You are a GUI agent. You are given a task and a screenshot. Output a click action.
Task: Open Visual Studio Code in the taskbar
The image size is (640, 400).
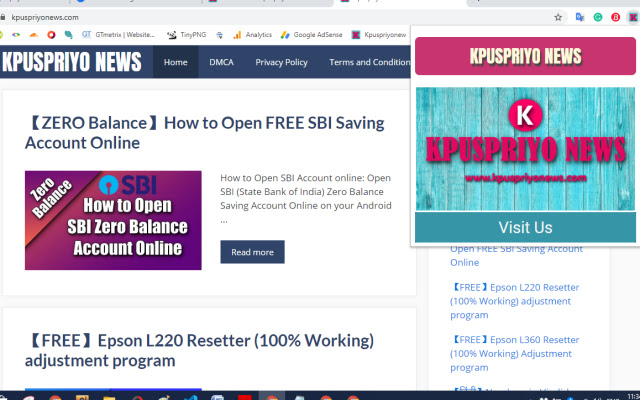click(190, 398)
